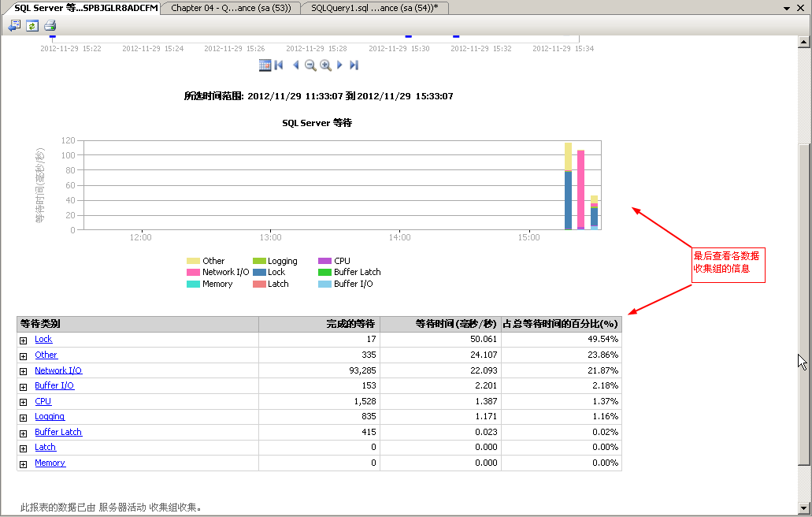This screenshot has width=812, height=517.
Task: Click the Latch legend color swatch
Action: pos(259,285)
